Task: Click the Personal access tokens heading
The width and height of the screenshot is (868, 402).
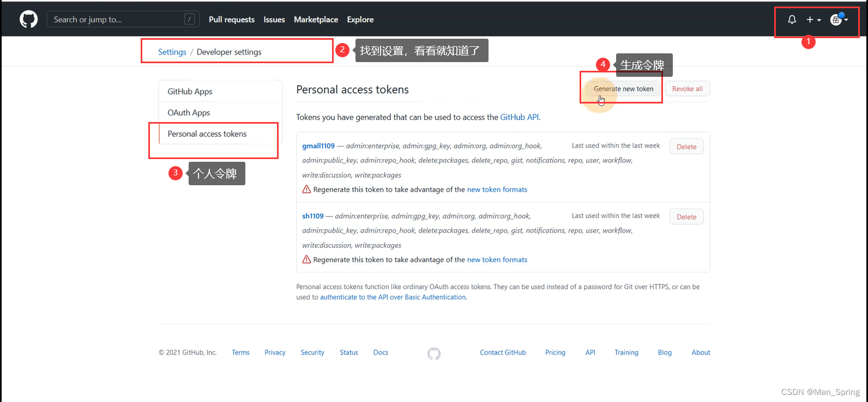Action: pos(352,90)
